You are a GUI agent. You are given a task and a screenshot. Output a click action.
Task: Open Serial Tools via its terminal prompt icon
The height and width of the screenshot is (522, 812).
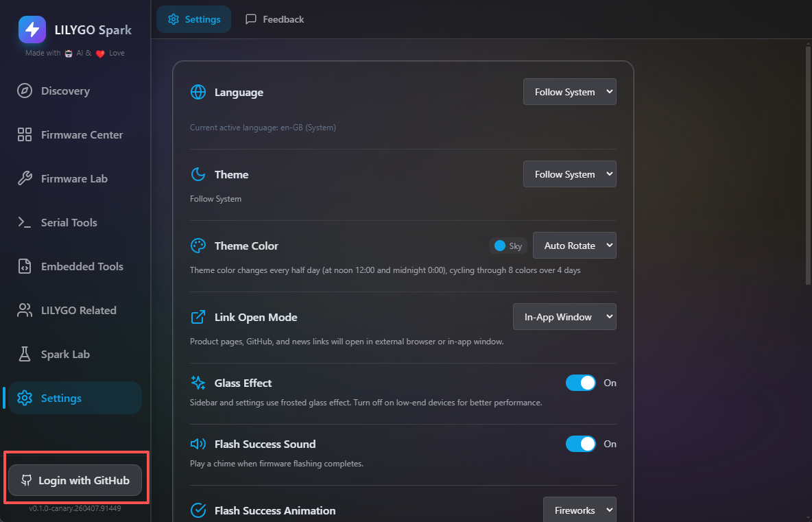[25, 223]
